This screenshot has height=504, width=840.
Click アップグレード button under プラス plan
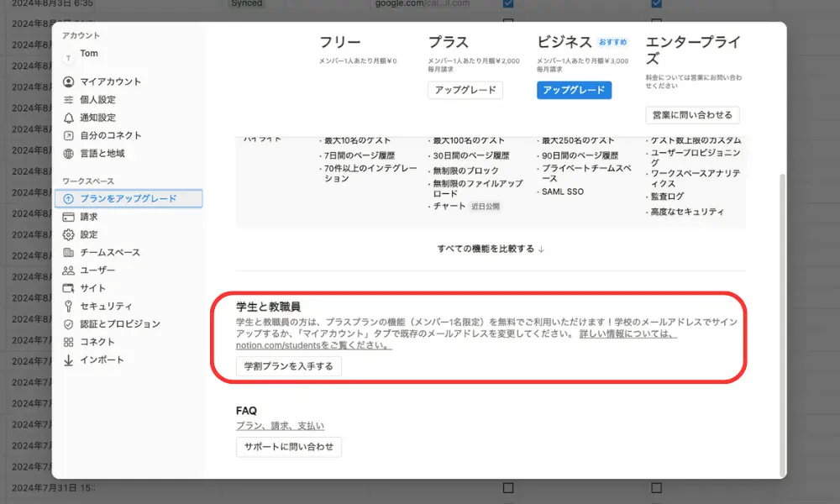465,90
